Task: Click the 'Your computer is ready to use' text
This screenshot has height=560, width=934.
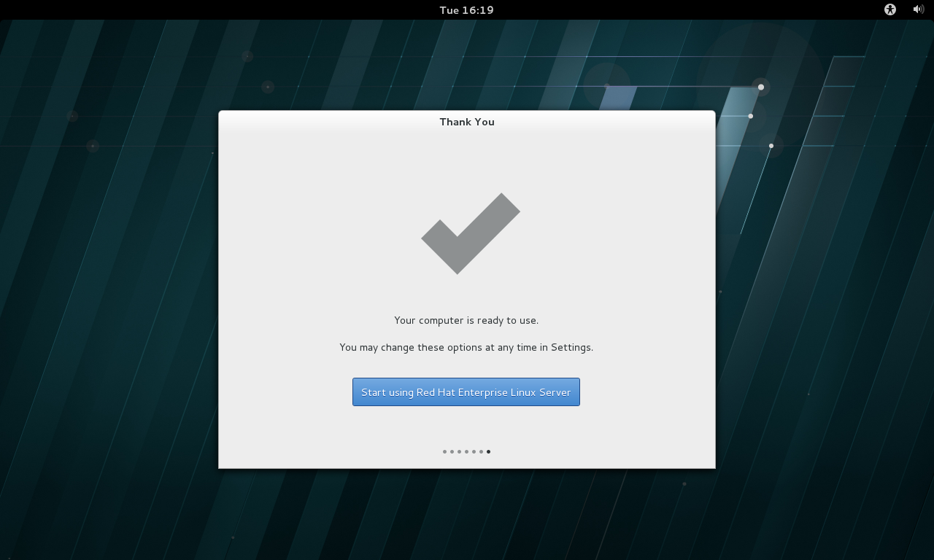Action: point(466,320)
